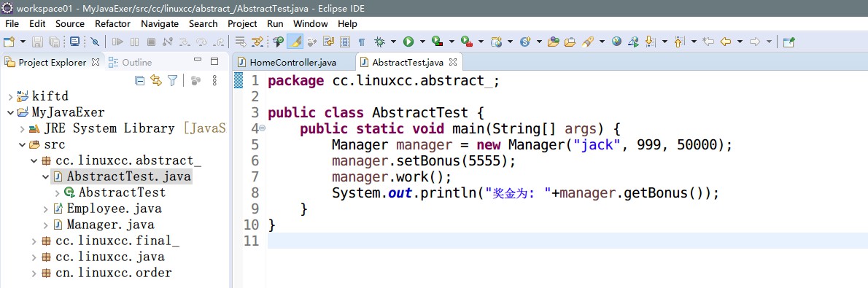Collapse the MyJavaExer project node

click(x=10, y=112)
